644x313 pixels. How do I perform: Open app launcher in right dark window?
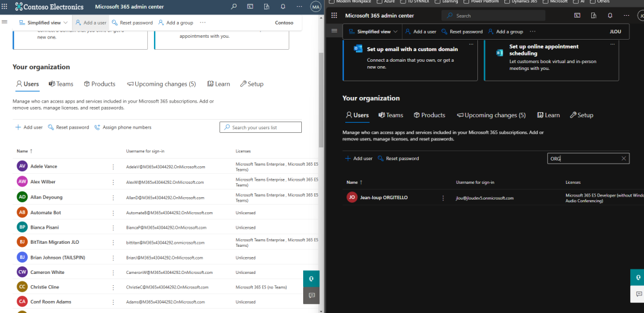(x=334, y=16)
